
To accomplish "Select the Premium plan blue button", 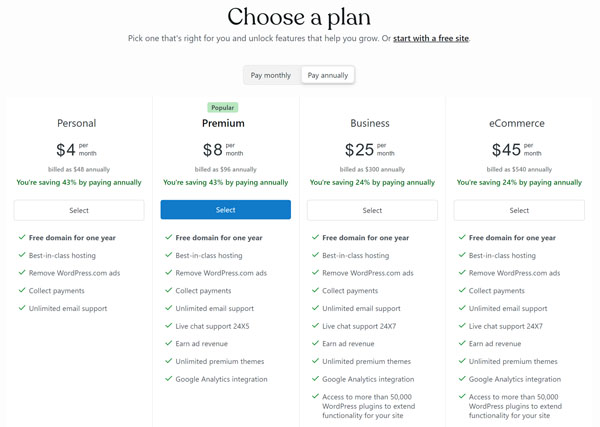I will [x=225, y=210].
